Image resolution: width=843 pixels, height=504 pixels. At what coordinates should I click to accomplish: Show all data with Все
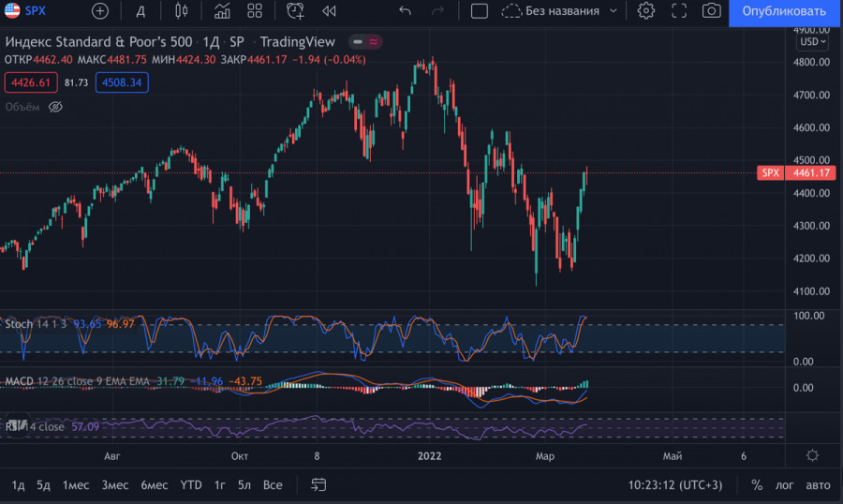[x=273, y=485]
